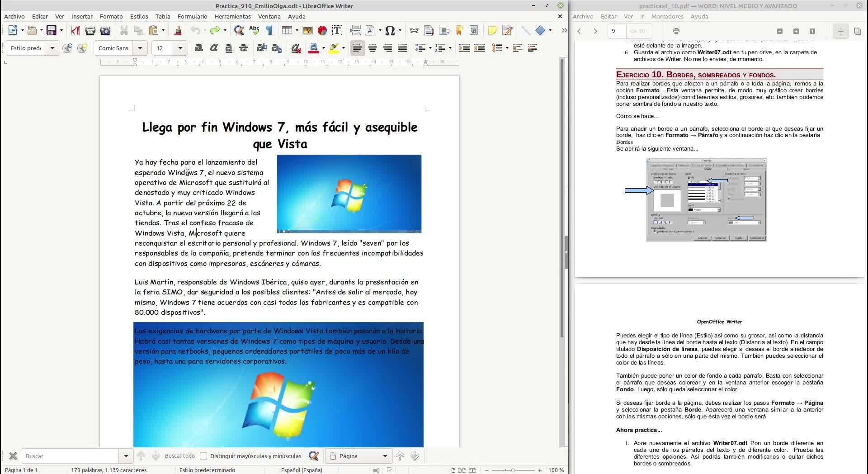Screen dimensions: 868x474
Task: Run the spelling check (Abc icon)
Action: pyautogui.click(x=254, y=30)
